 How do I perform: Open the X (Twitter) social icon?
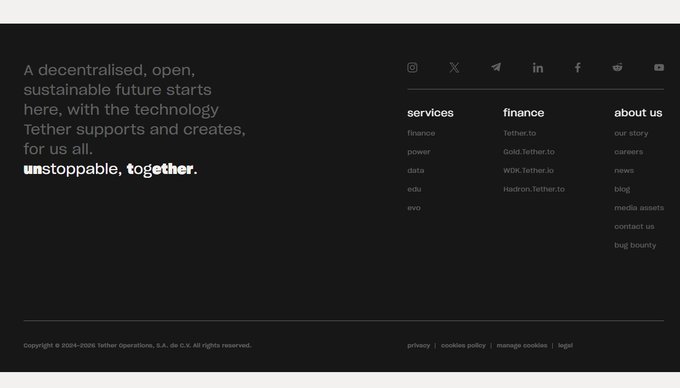coord(454,68)
